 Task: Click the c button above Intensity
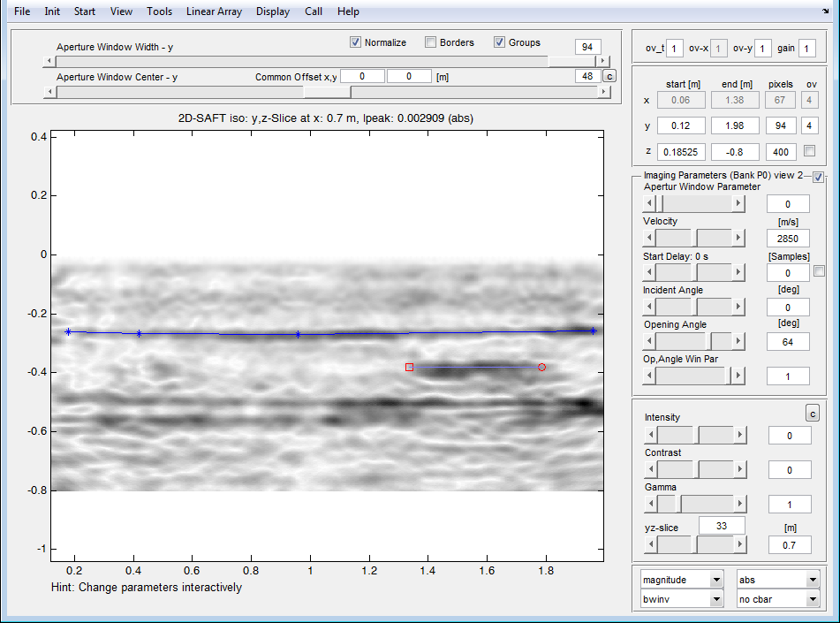click(x=813, y=414)
